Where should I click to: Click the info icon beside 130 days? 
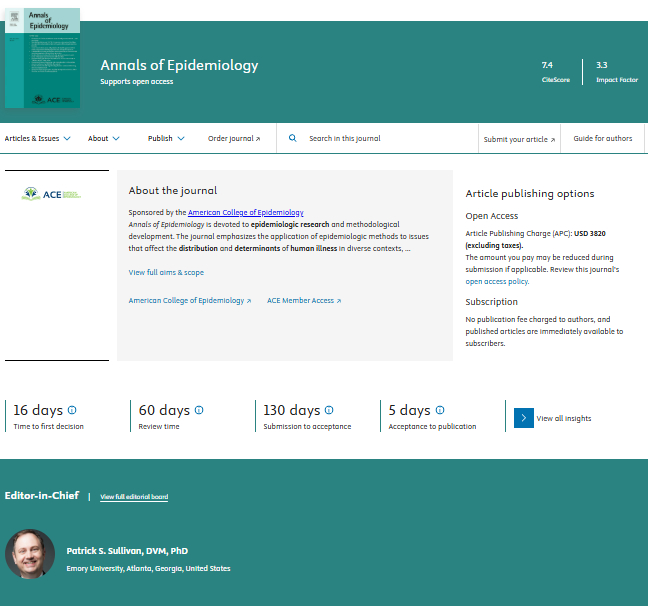pyautogui.click(x=329, y=410)
